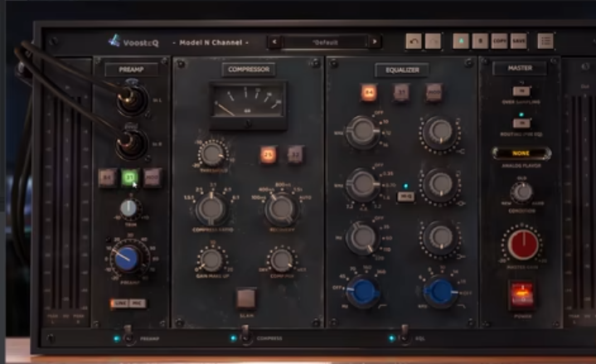Image resolution: width=596 pixels, height=364 pixels.
Task: Toggle the HI-Q button
Action: click(405, 197)
